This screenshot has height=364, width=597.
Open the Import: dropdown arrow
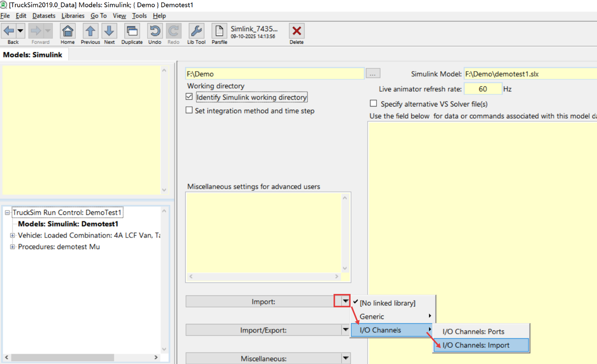point(345,301)
